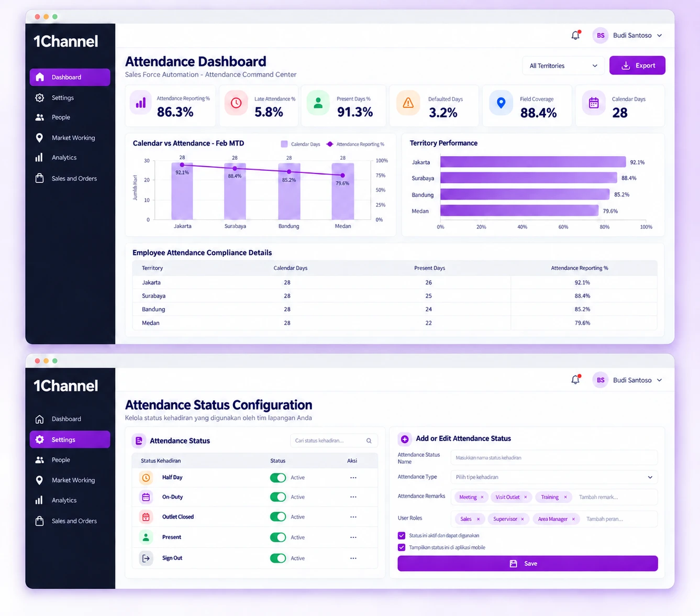Click 'Tambah remark...' input in Attendance Remarks
Viewport: 700px width, 616px height.
pos(598,497)
